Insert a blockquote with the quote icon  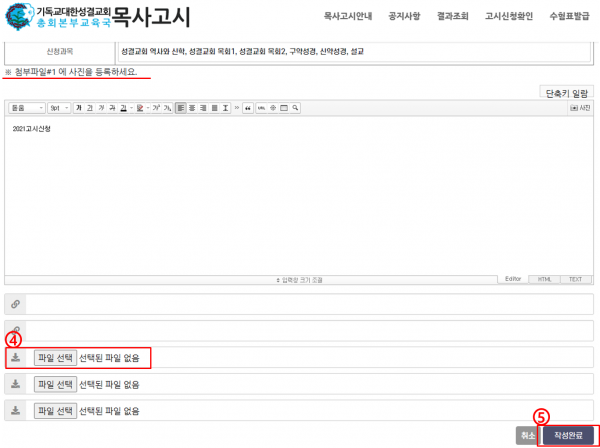click(248, 108)
